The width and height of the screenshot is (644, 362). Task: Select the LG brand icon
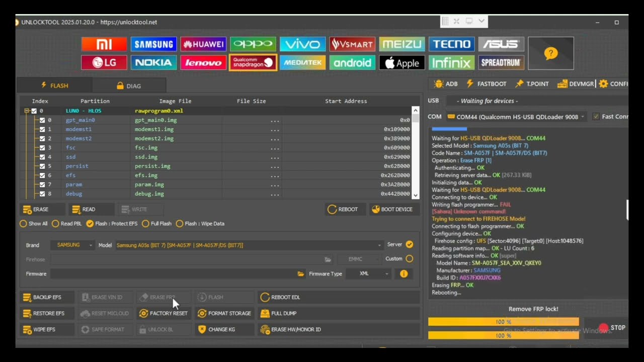point(104,62)
